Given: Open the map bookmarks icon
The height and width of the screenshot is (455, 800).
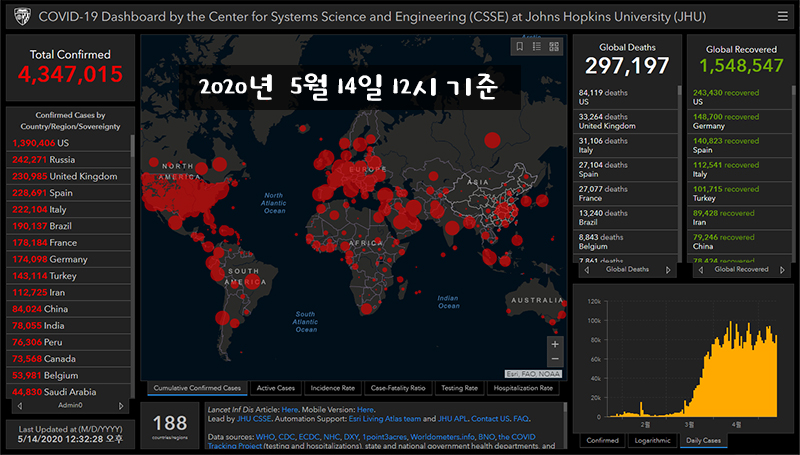Looking at the screenshot, I should [519, 46].
